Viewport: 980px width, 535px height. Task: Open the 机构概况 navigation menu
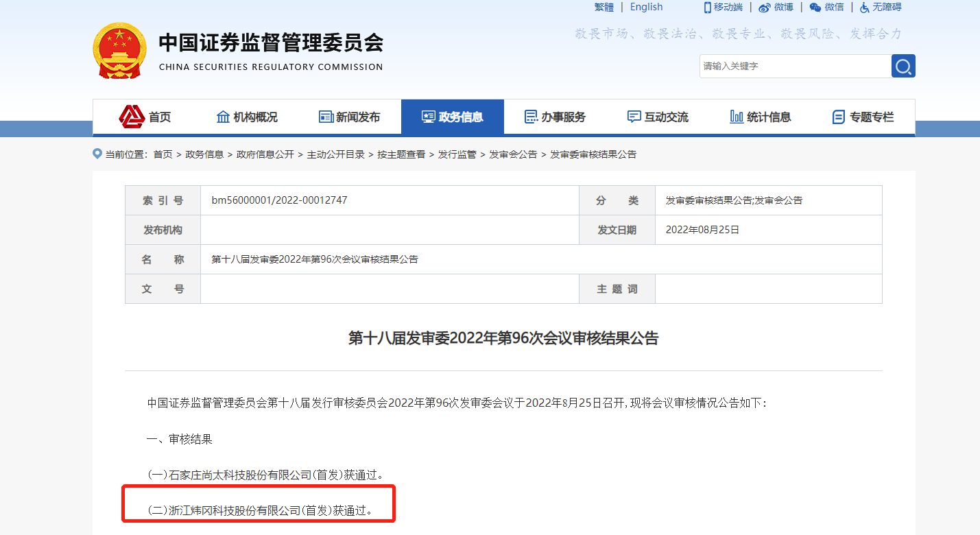255,117
